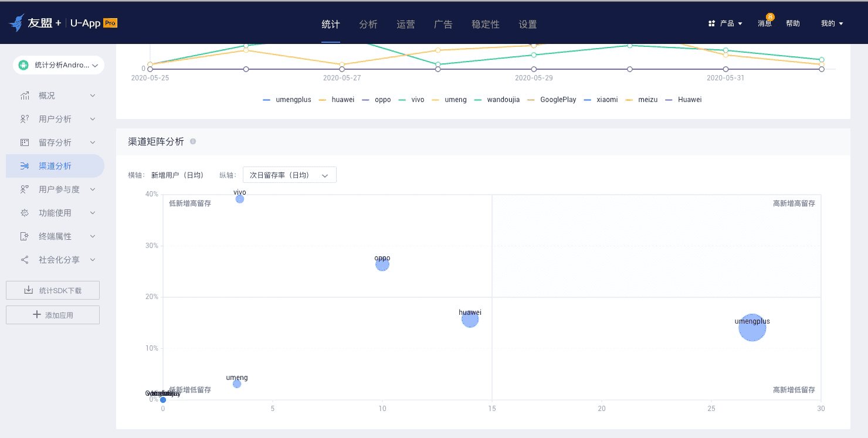868x438 pixels.
Task: Click the 2020-05-27 line chart data point
Action: [x=342, y=69]
